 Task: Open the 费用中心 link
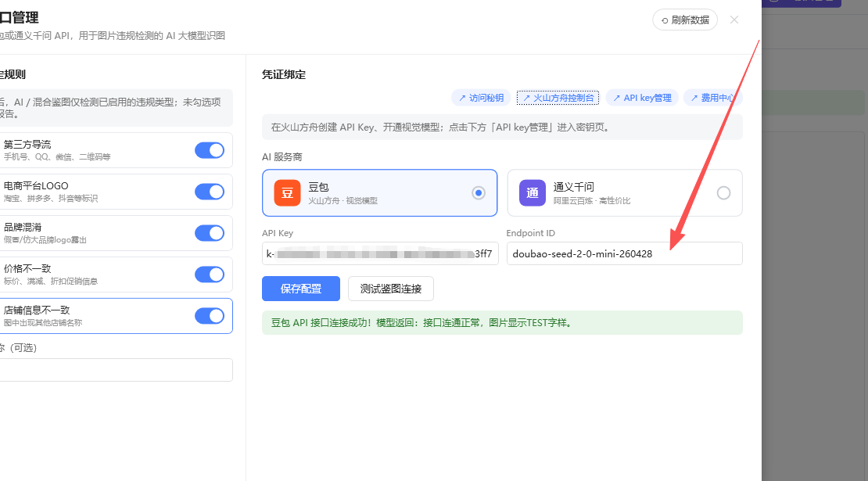pos(713,98)
